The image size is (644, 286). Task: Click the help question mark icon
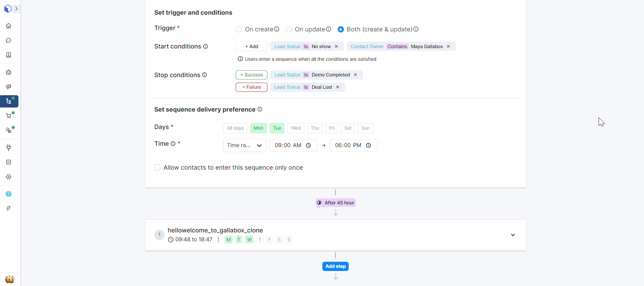pyautogui.click(x=9, y=194)
